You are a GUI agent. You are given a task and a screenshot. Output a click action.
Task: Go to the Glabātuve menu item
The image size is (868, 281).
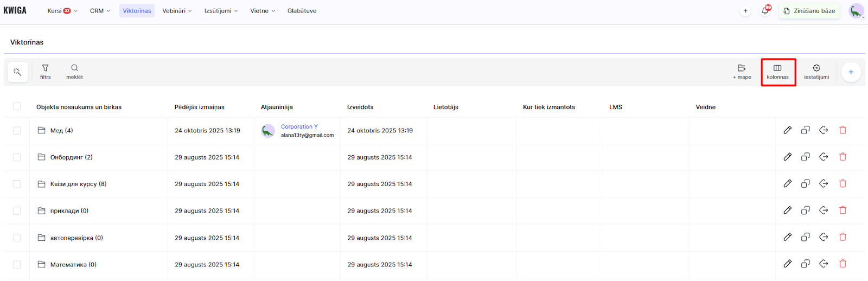[x=302, y=11]
